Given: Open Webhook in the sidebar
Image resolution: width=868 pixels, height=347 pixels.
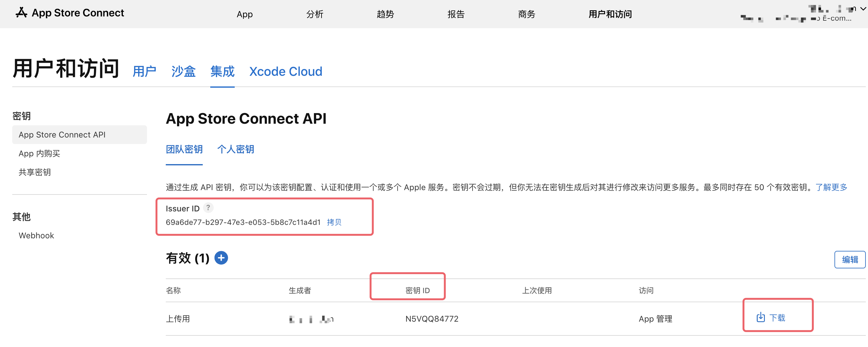Looking at the screenshot, I should point(36,236).
